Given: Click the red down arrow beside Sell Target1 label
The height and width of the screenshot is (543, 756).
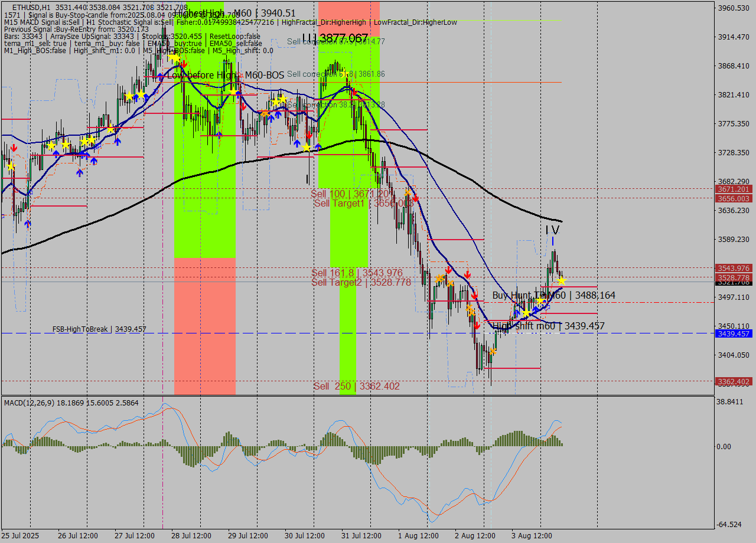Looking at the screenshot, I should [x=416, y=198].
